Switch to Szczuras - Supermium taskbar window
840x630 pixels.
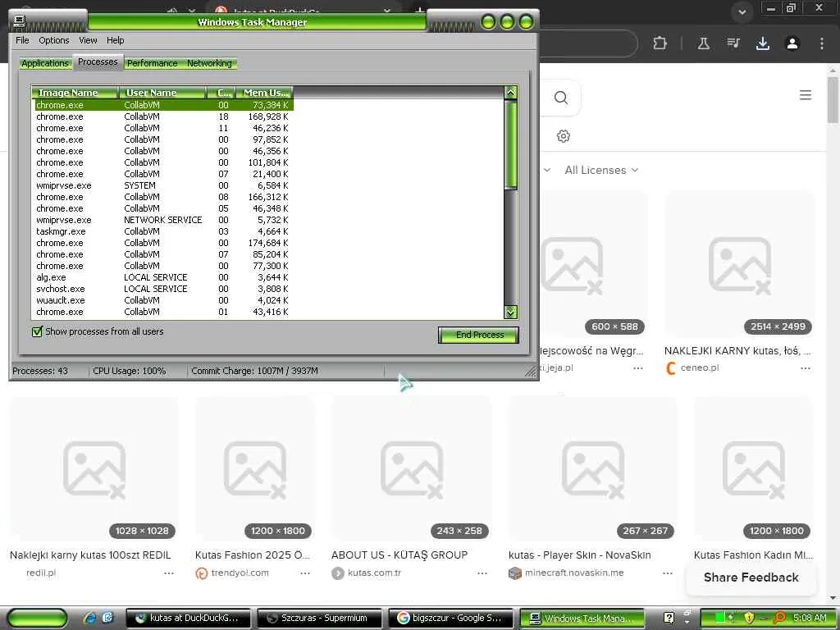[x=320, y=619]
